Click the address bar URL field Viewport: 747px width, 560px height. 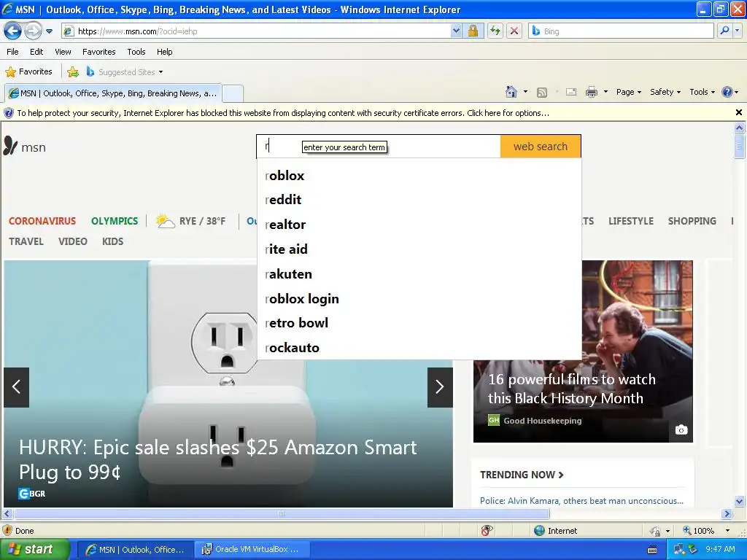[x=258, y=31]
